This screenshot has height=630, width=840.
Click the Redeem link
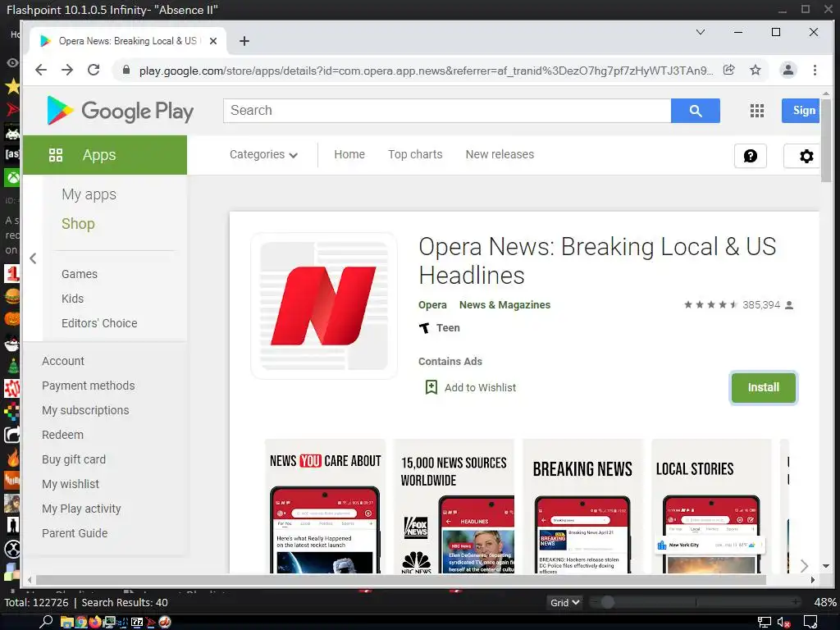(x=62, y=435)
